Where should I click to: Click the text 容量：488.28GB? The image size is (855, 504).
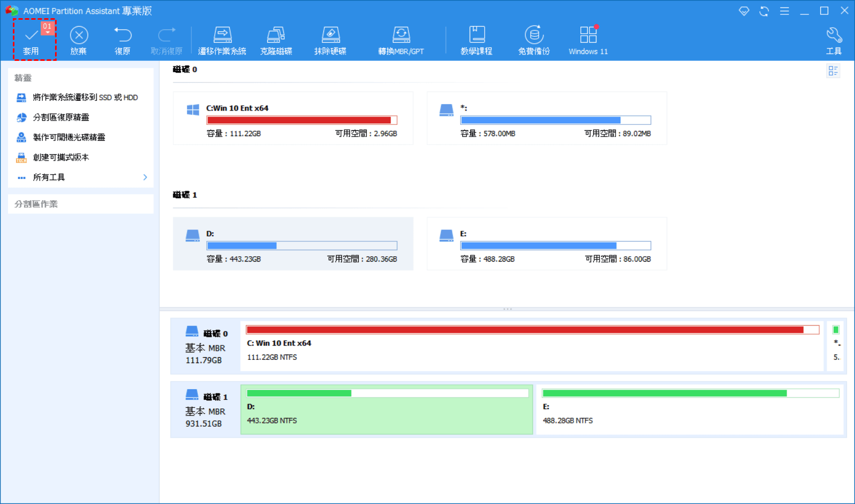coord(487,259)
